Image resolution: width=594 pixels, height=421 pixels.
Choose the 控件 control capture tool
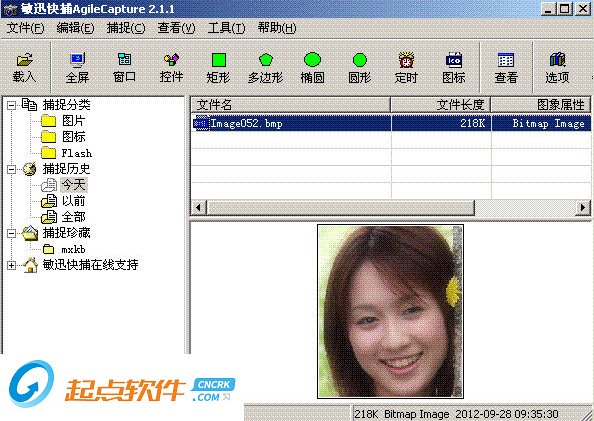point(171,68)
